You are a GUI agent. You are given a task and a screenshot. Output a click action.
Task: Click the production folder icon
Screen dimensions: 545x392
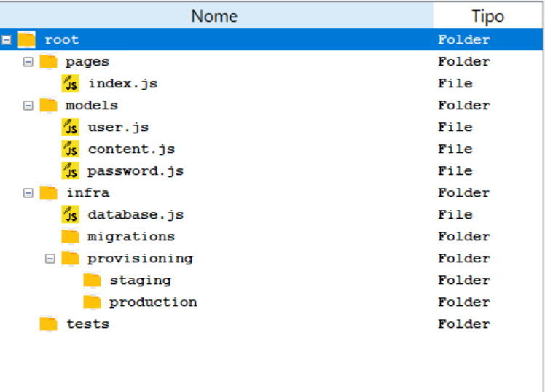pyautogui.click(x=93, y=302)
